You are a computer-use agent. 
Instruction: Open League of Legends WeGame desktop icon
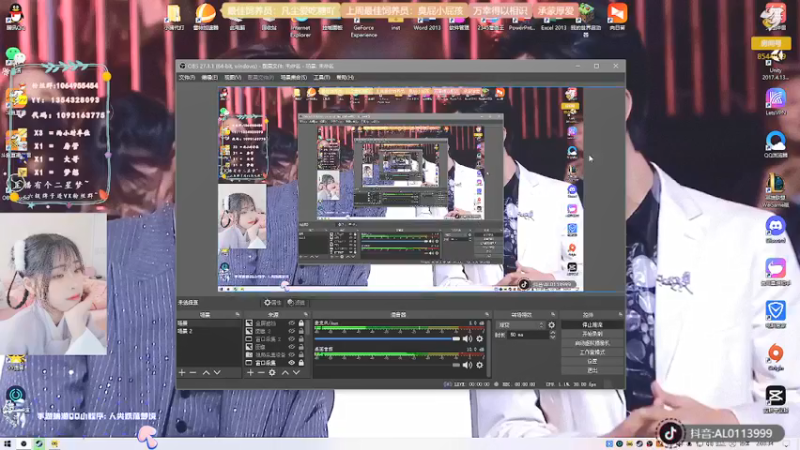coord(776,190)
